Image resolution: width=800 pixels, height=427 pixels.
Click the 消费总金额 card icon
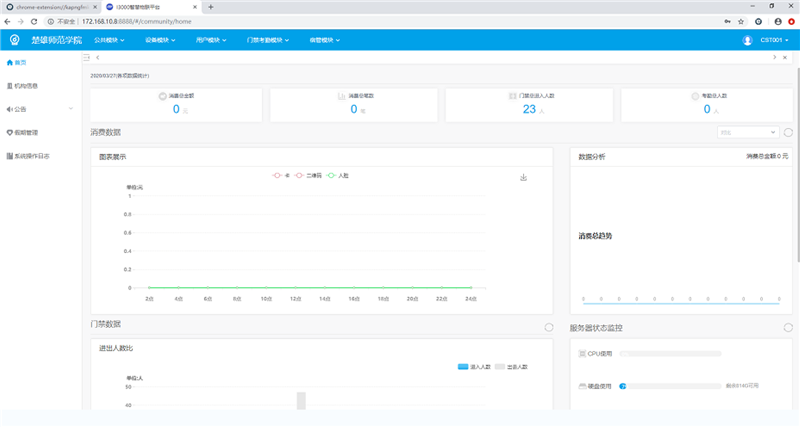point(162,96)
